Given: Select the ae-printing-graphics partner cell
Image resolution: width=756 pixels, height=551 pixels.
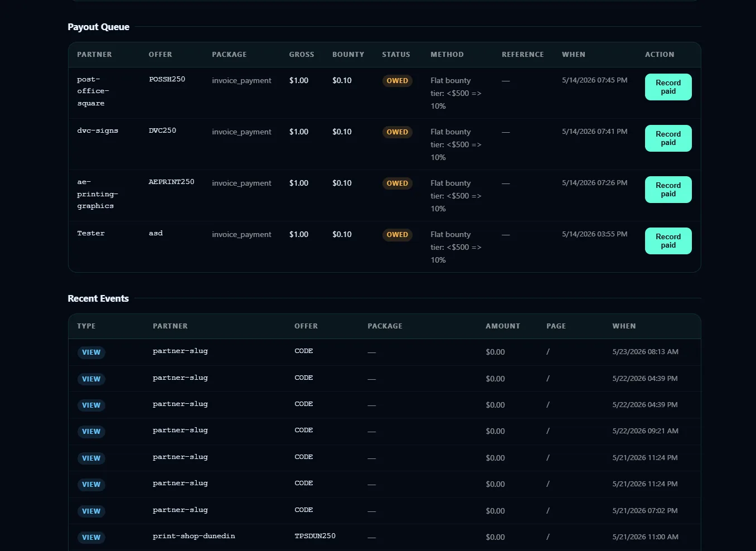Looking at the screenshot, I should click(x=98, y=194).
